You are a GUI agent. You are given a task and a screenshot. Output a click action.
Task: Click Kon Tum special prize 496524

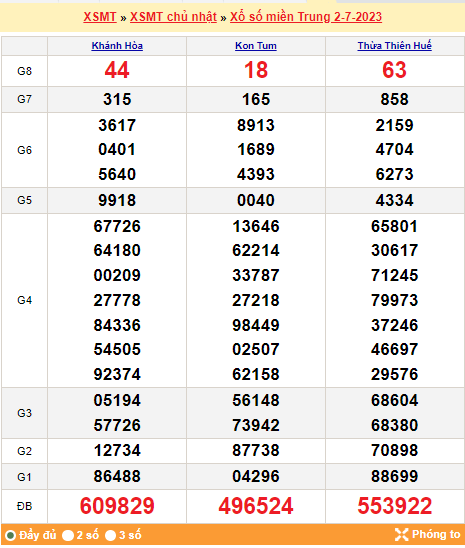[256, 506]
